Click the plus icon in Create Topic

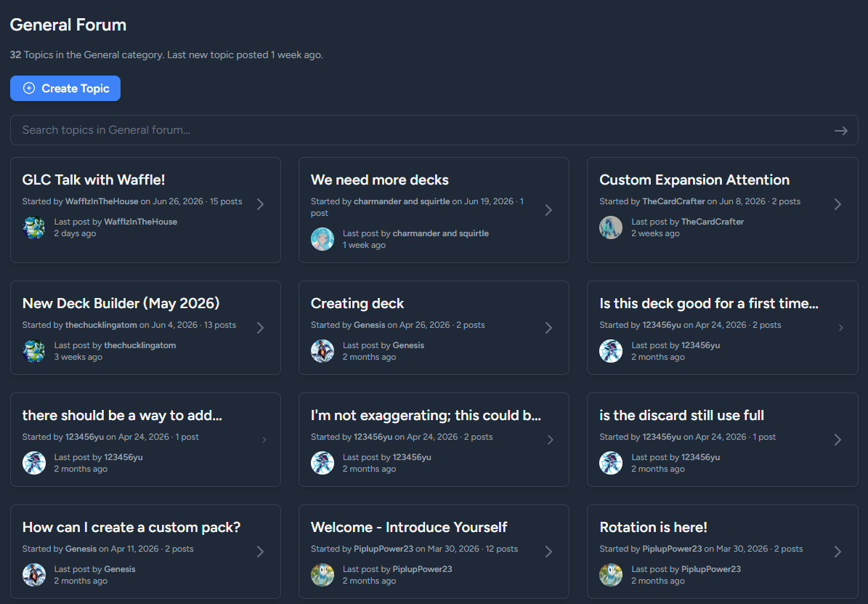tap(29, 88)
